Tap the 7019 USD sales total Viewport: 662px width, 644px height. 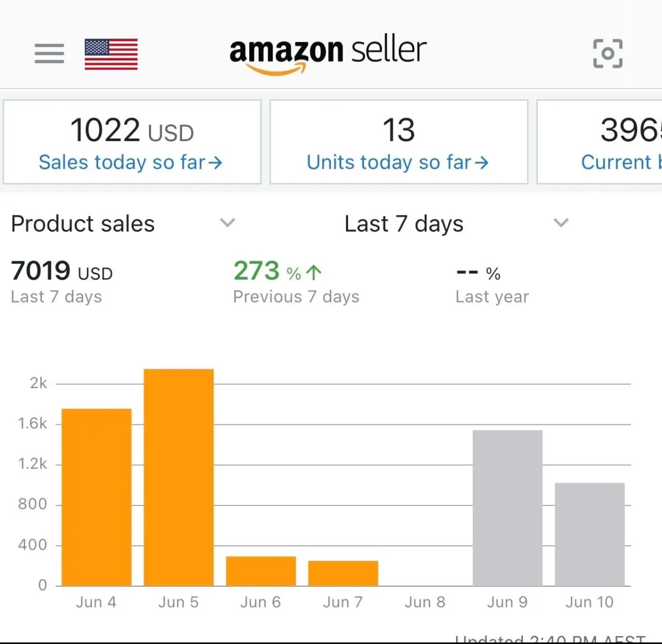[62, 271]
